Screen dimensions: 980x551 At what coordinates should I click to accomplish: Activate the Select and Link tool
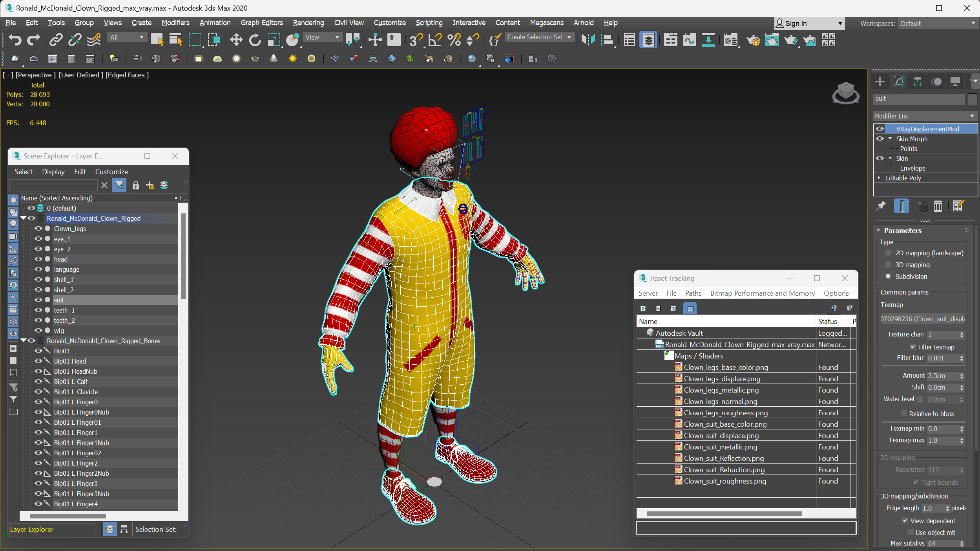[x=56, y=40]
